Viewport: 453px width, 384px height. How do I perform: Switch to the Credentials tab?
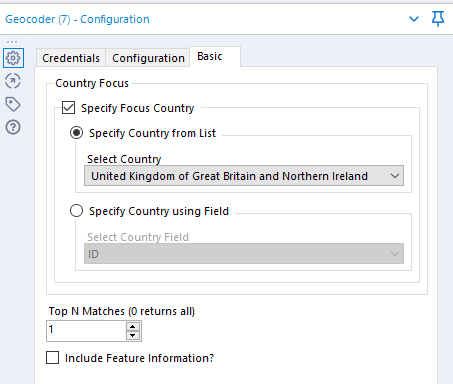coord(71,58)
